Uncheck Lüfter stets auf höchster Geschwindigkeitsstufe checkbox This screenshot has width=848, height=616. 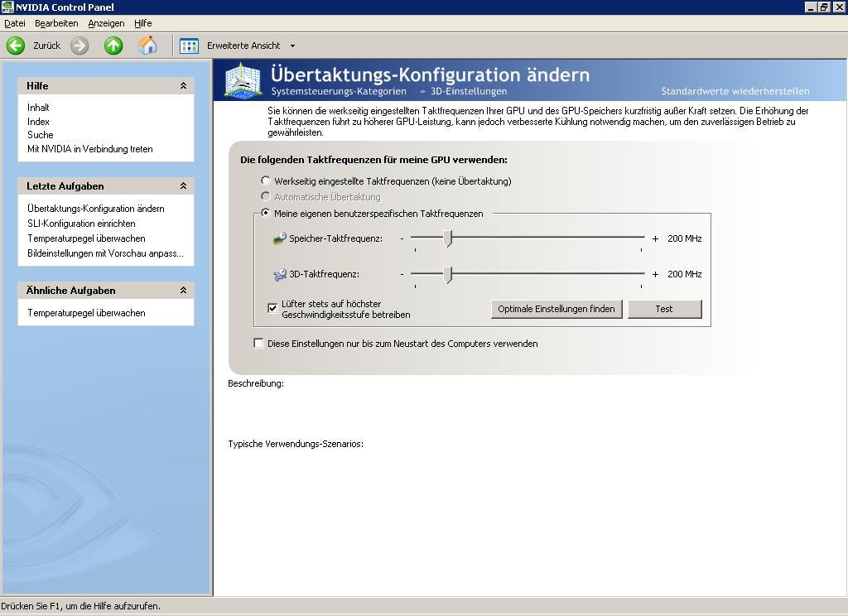[272, 309]
